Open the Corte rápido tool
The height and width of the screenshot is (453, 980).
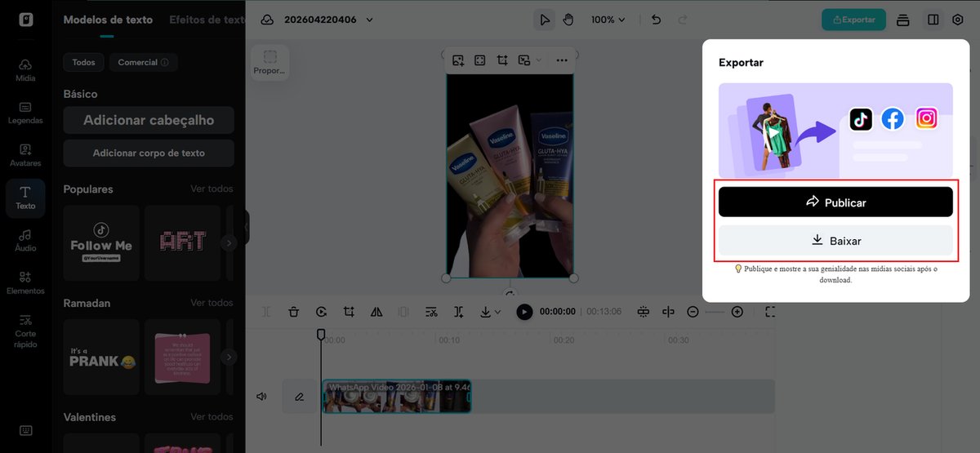(x=25, y=330)
